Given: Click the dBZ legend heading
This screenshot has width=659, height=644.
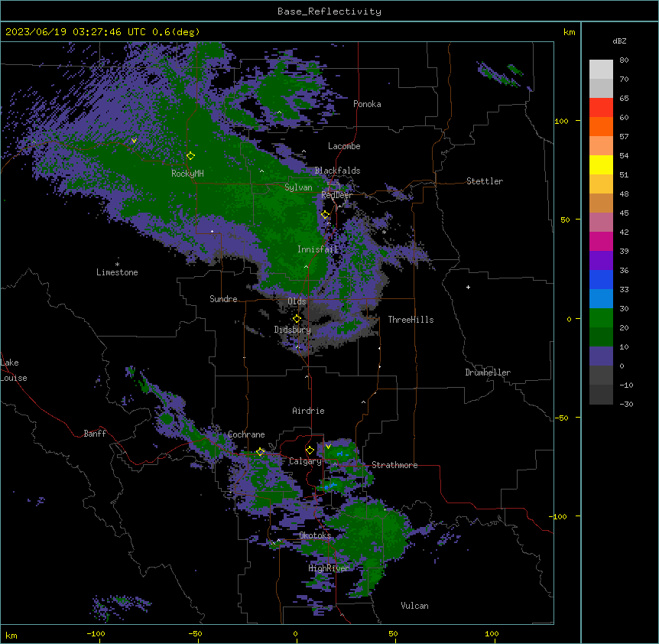Looking at the screenshot, I should click(x=619, y=41).
